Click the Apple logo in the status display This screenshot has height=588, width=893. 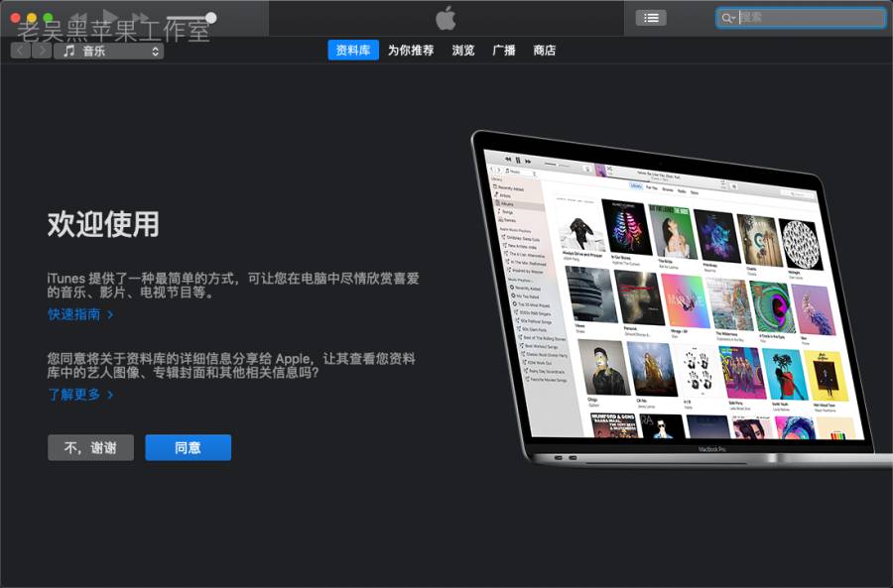point(446,18)
